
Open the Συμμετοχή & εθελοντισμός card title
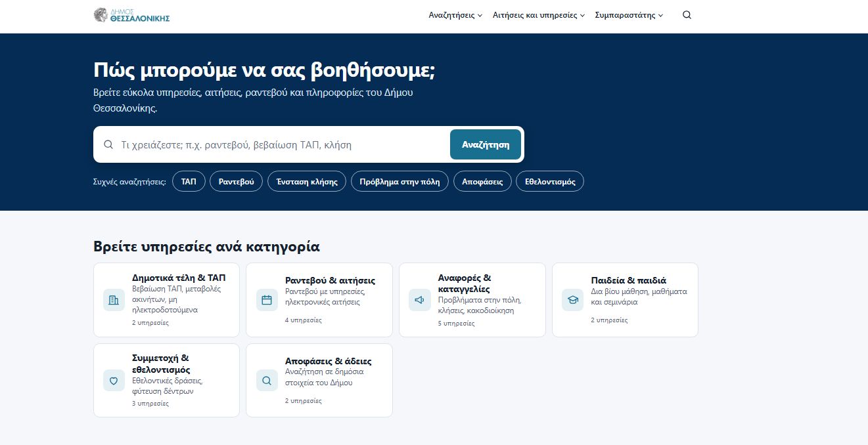pos(161,364)
